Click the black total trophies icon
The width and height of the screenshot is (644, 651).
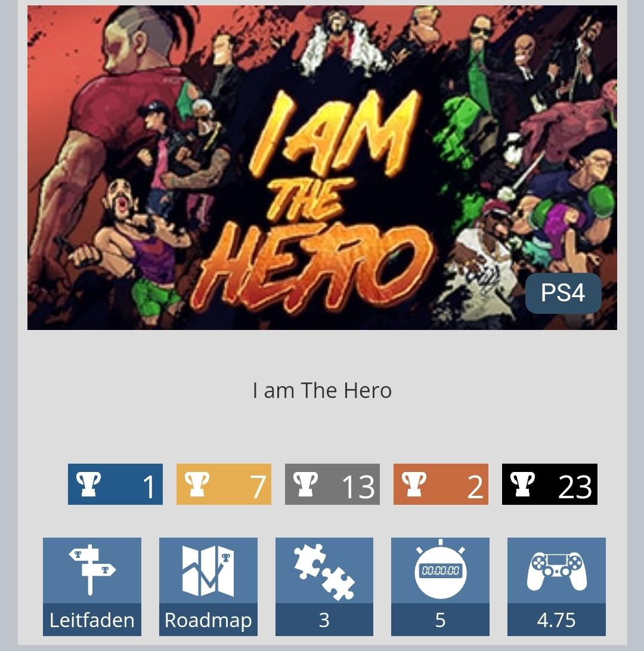(x=522, y=484)
